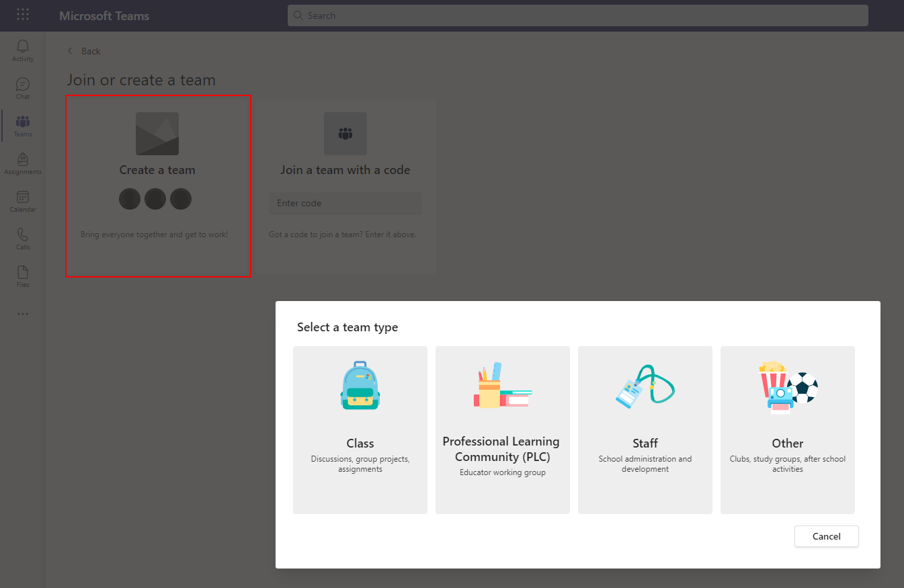Click the 'Create a team' heading

pos(157,170)
